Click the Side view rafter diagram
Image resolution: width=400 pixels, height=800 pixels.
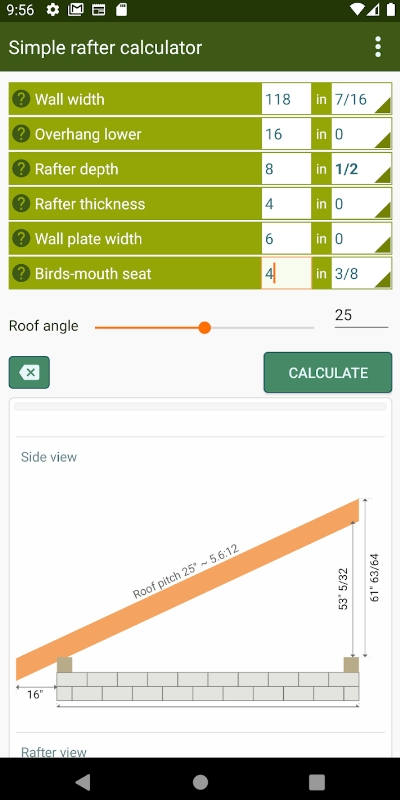point(200,602)
